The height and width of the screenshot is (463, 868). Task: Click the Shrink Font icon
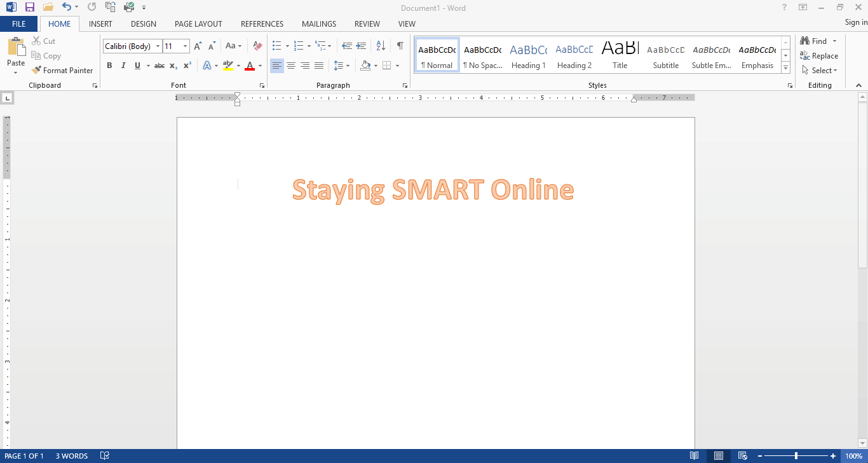coord(212,46)
